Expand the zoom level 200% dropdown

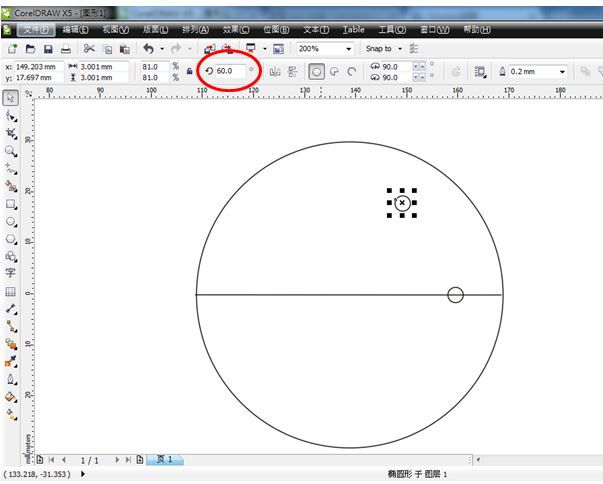tap(348, 49)
